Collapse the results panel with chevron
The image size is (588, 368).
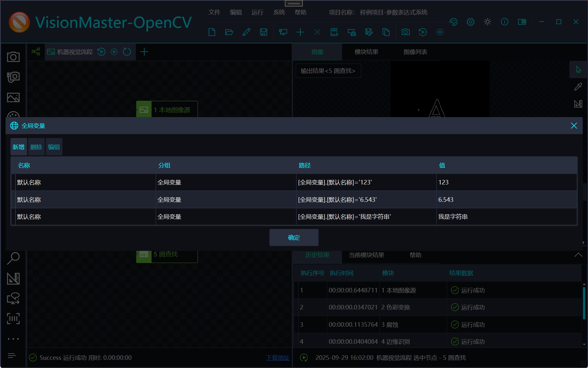[578, 255]
